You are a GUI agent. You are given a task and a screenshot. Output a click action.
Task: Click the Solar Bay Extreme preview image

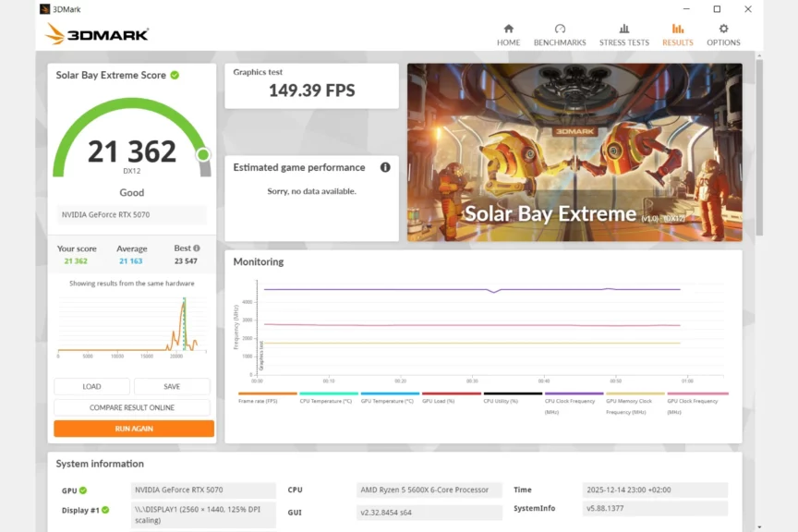(x=574, y=151)
